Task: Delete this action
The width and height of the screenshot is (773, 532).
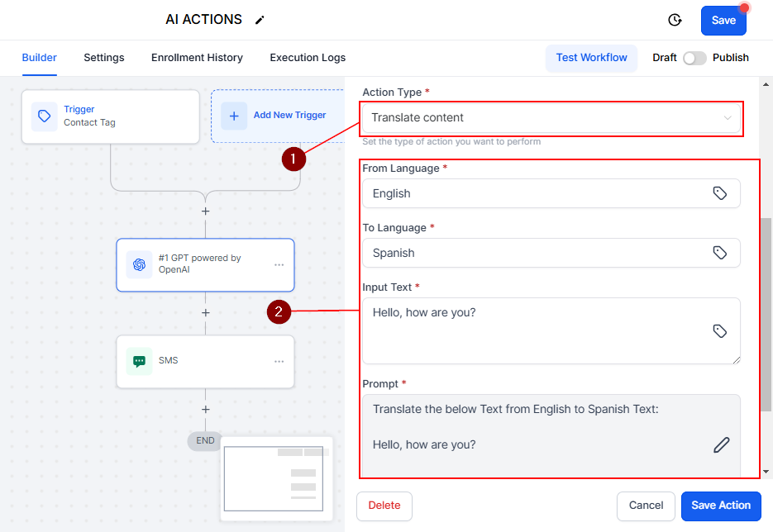Action: coord(384,506)
